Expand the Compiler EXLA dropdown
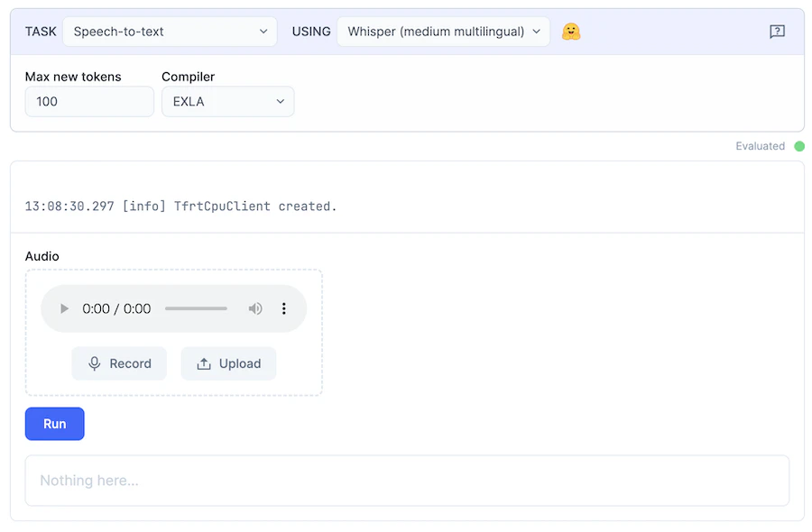 228,101
